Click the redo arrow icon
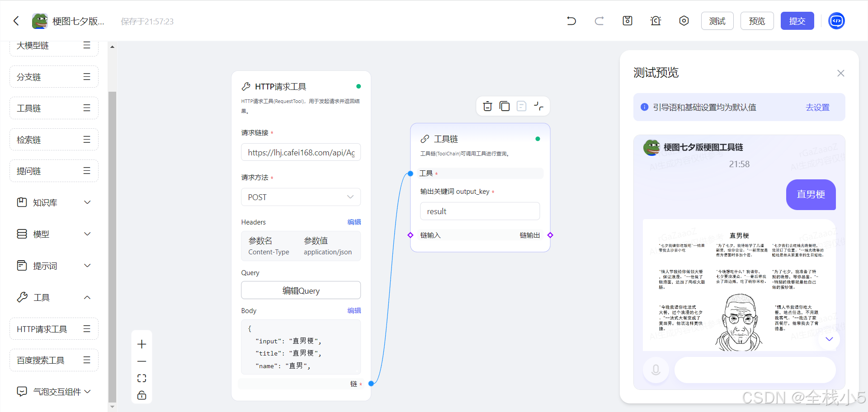 tap(599, 21)
